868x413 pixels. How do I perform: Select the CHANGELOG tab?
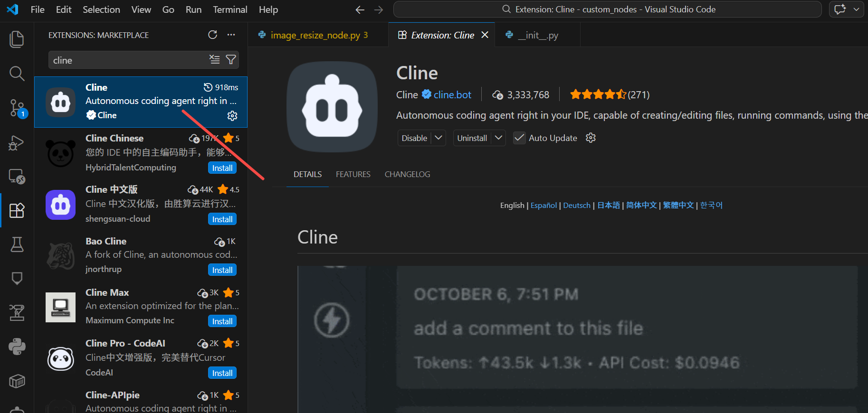[407, 174]
